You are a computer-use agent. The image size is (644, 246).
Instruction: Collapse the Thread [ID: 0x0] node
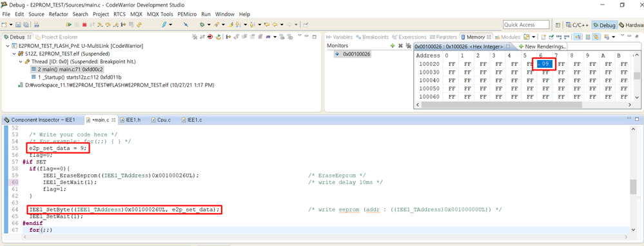(20, 61)
